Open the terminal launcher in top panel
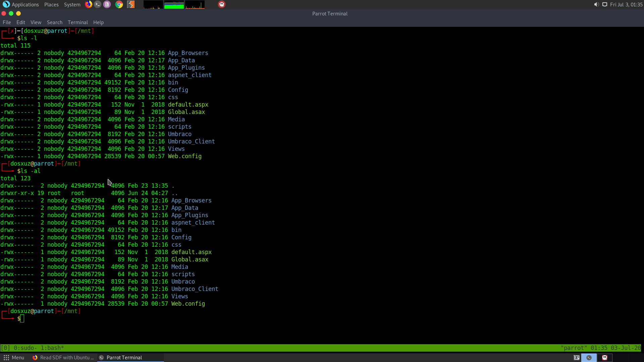 (x=98, y=4)
